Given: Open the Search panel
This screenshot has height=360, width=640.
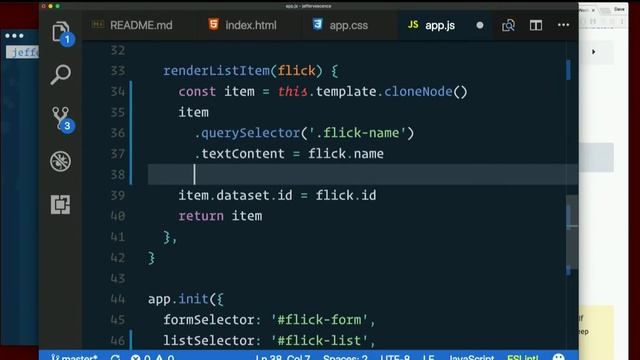Looking at the screenshot, I should [60, 75].
